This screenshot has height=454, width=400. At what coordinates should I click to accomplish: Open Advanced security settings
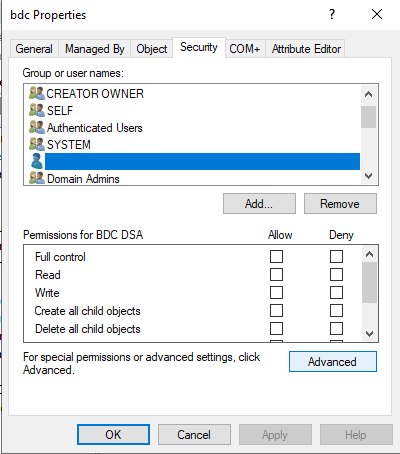point(333,362)
